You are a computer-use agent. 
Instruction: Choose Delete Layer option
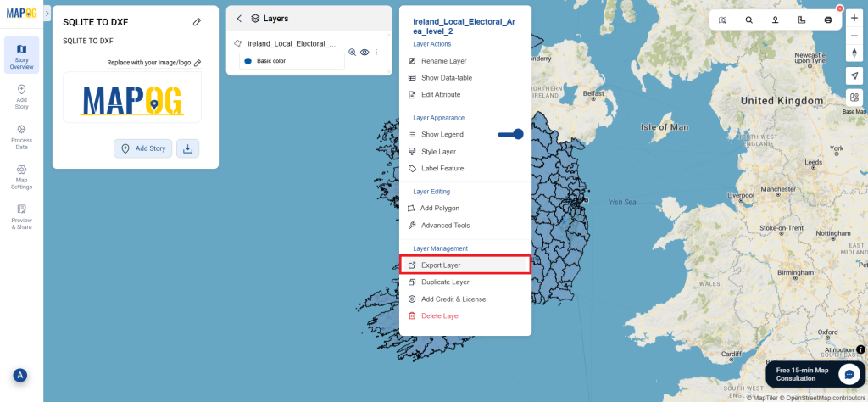(440, 315)
